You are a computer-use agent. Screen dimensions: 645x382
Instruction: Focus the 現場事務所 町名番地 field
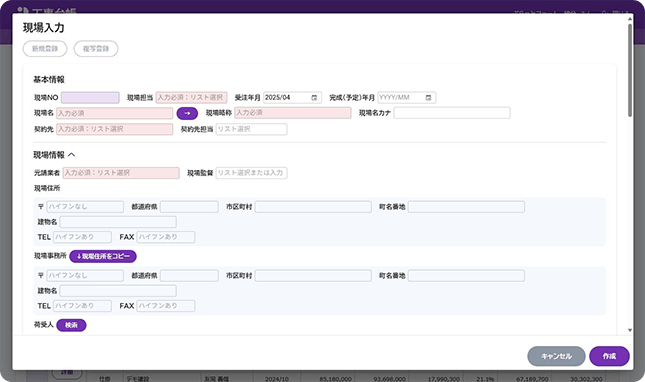pyautogui.click(x=466, y=276)
